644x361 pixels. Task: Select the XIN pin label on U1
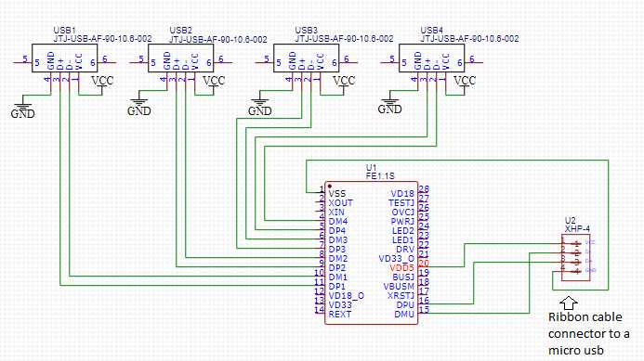336,213
